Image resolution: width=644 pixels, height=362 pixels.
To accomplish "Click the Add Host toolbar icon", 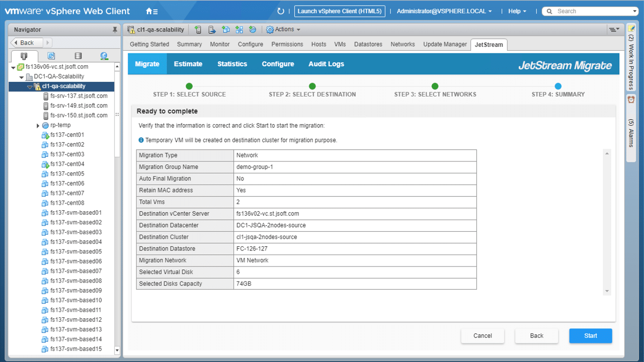I will click(x=198, y=30).
